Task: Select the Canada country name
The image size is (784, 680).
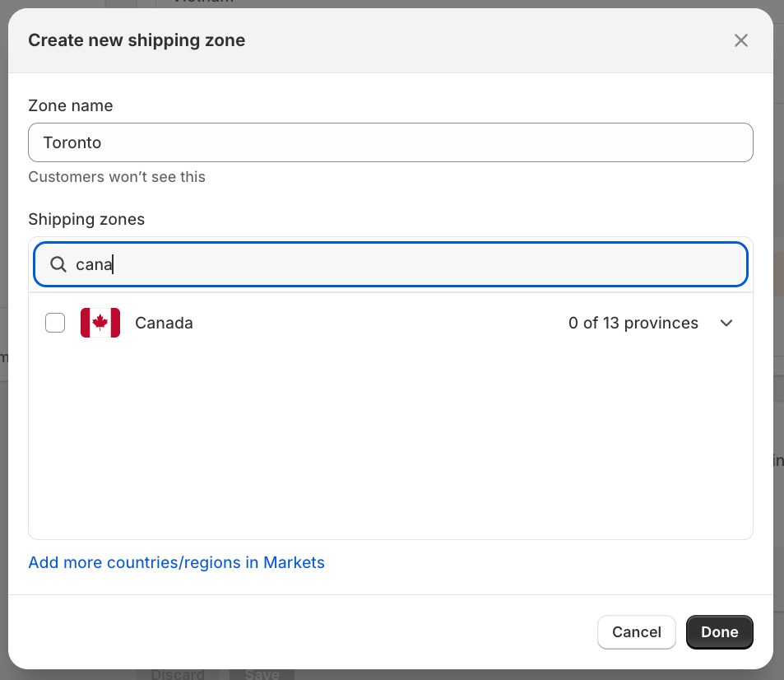Action: click(x=164, y=323)
